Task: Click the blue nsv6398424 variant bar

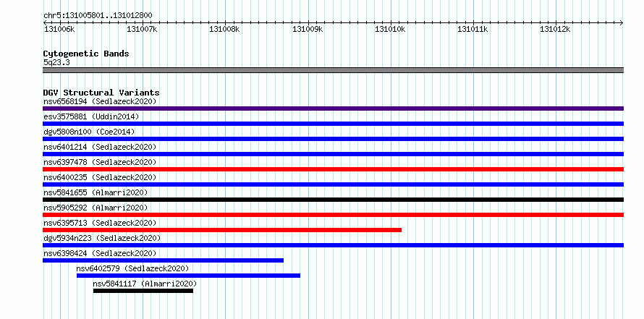Action: (x=163, y=260)
